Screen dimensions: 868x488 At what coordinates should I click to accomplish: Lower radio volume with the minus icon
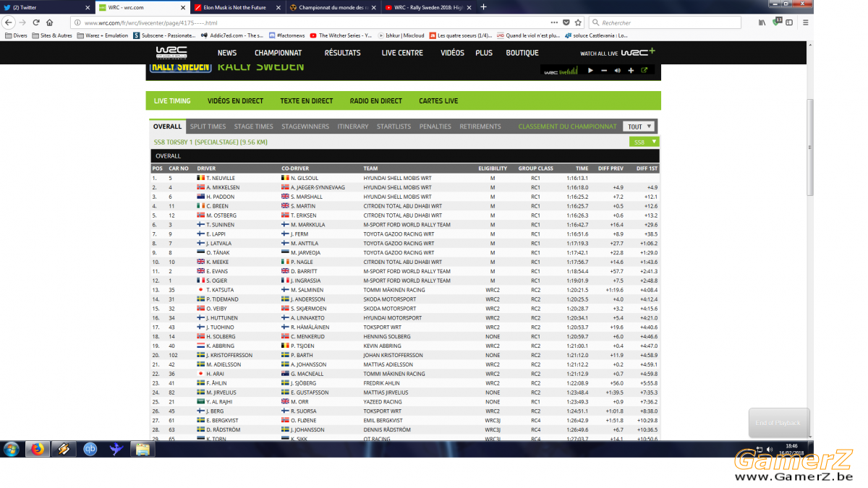604,70
